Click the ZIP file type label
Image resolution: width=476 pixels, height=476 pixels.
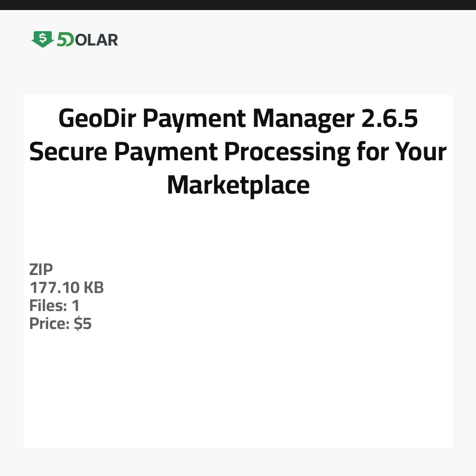[41, 270]
